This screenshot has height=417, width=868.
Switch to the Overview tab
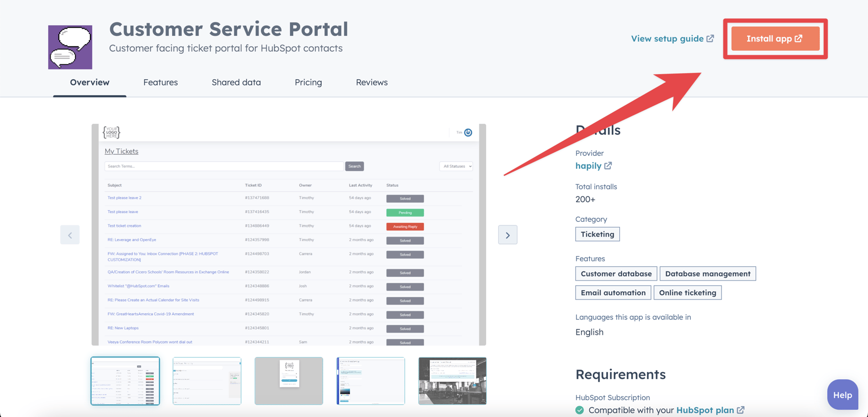click(90, 82)
